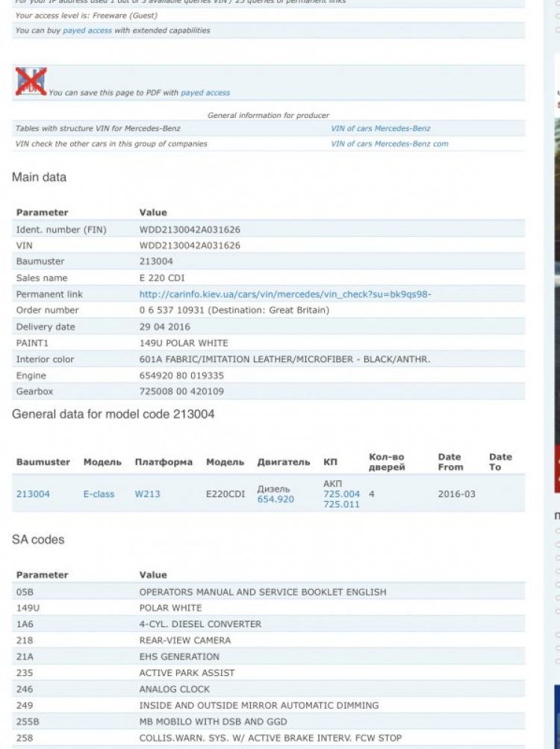The image size is (560, 749).
Task: Click '149U POLAR WHITE' in the PAINT1 row
Action: 184,343
